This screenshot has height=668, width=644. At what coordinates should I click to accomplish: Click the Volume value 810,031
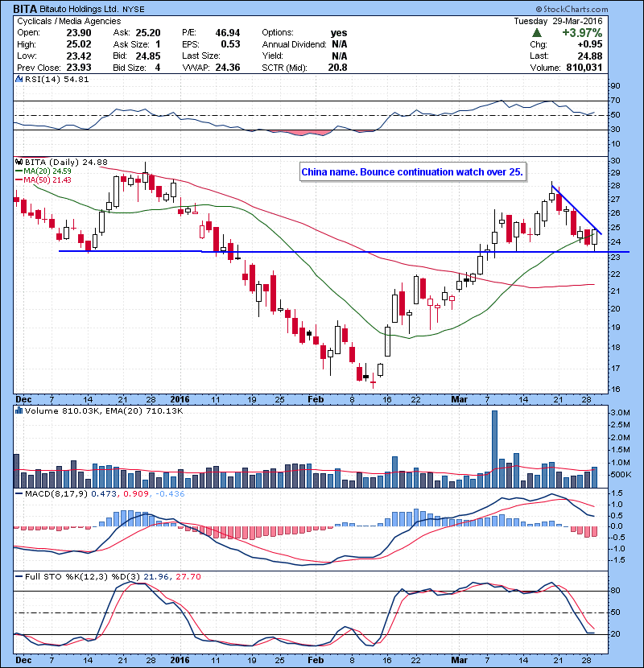(584, 68)
